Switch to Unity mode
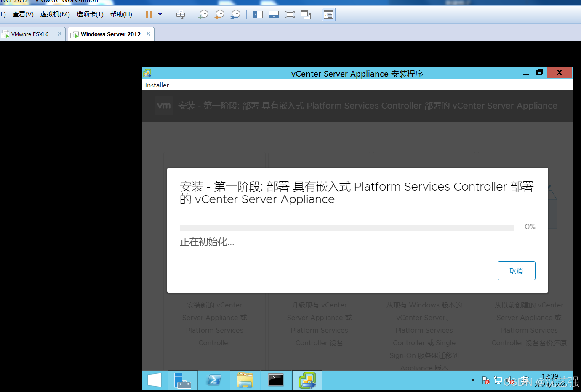The image size is (581, 392). [x=306, y=15]
